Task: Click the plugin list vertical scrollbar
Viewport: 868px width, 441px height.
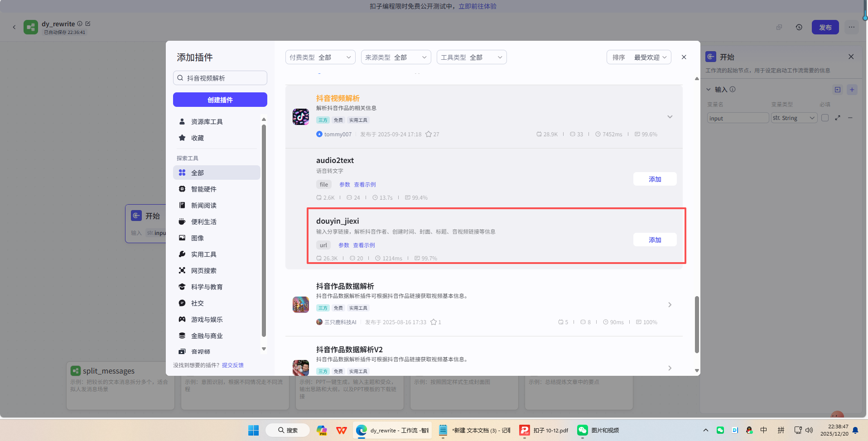Action: [697, 324]
